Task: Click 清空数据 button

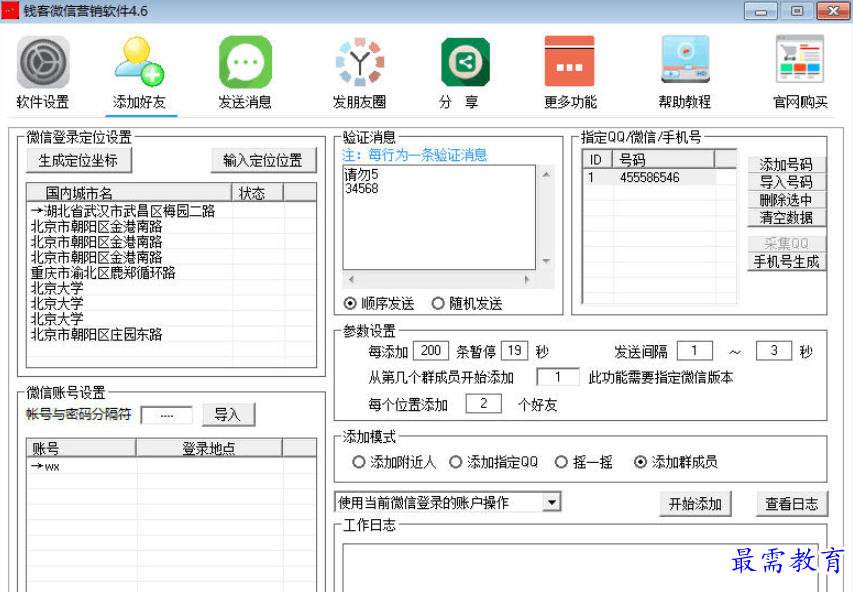Action: (x=786, y=218)
